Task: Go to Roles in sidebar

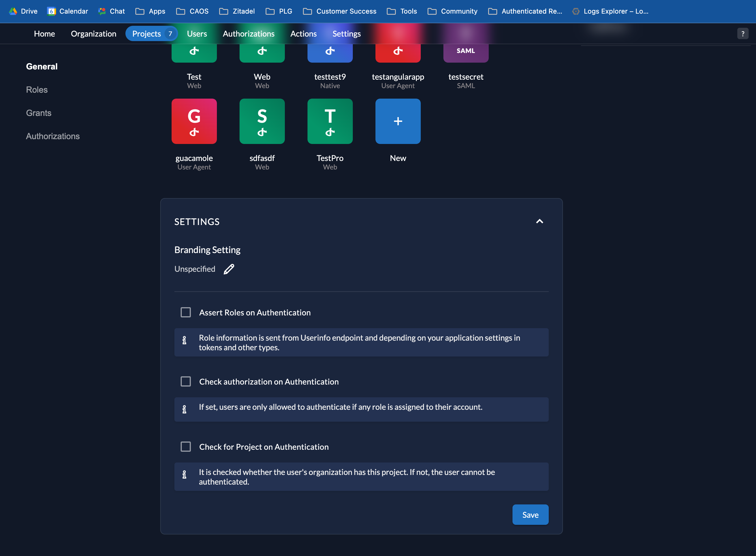Action: tap(37, 90)
